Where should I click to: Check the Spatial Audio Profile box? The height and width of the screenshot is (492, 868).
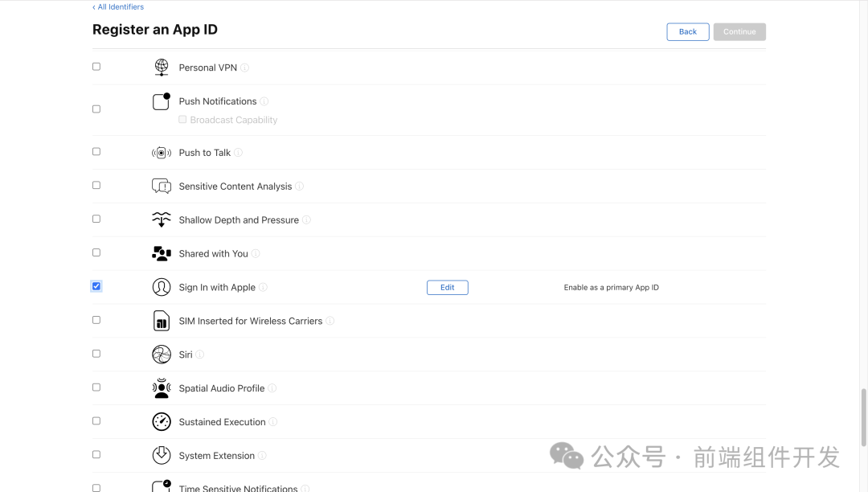pyautogui.click(x=96, y=387)
